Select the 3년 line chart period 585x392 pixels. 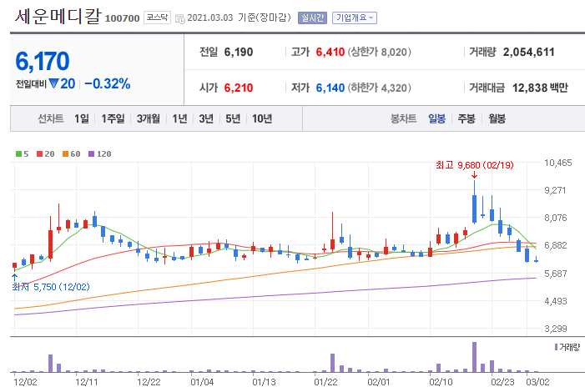206,118
